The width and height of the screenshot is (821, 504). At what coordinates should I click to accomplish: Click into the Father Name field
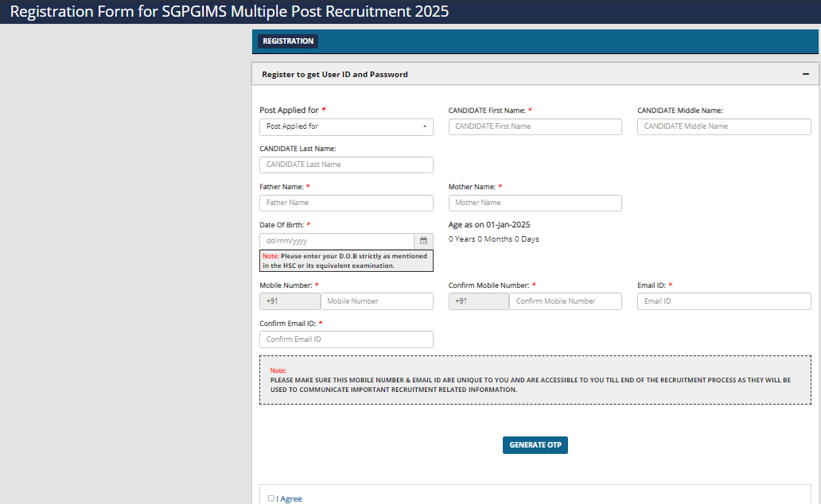pos(346,203)
